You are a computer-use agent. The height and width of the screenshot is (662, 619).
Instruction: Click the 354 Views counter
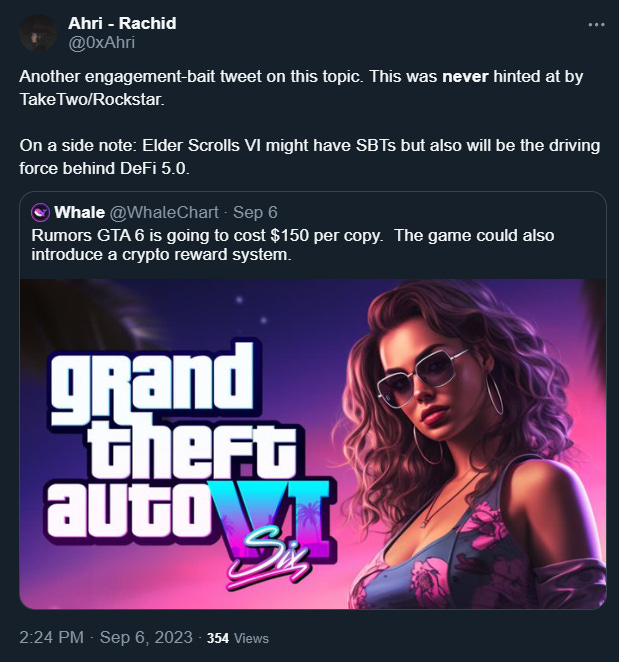(238, 638)
